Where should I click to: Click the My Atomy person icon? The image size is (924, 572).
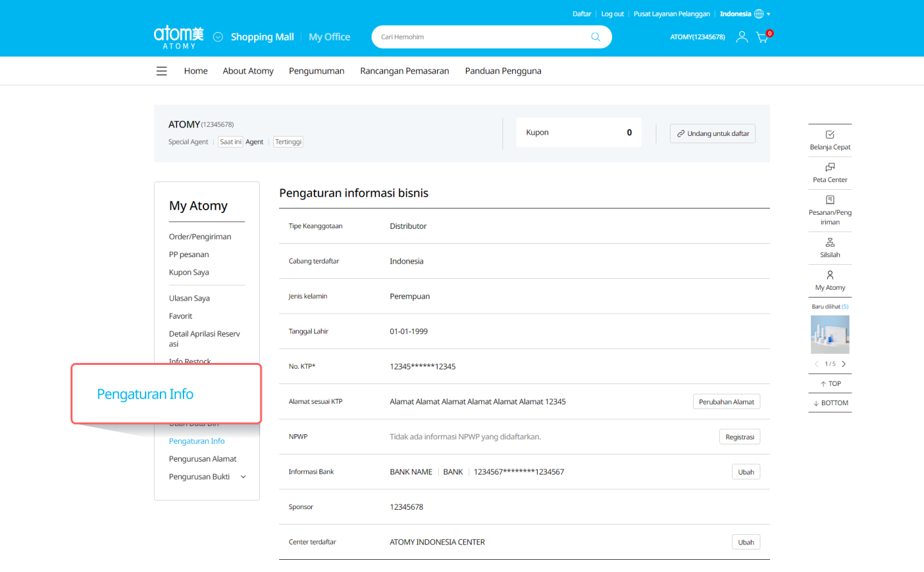point(830,275)
